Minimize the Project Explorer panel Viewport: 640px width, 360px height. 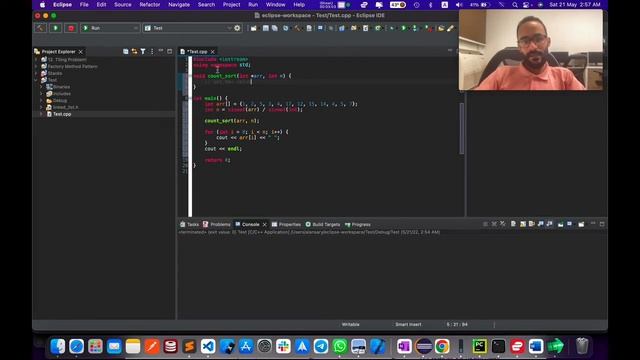(161, 51)
